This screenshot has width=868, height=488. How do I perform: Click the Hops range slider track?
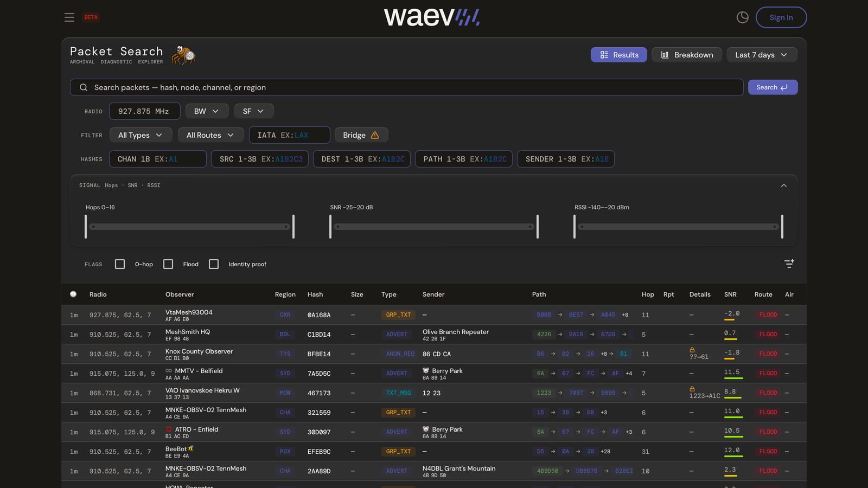point(190,227)
